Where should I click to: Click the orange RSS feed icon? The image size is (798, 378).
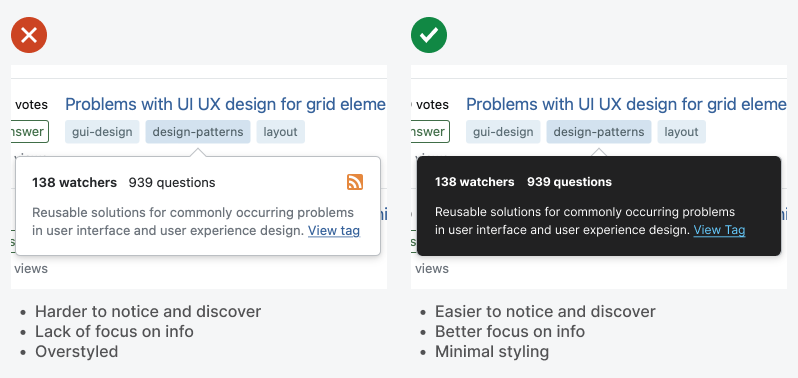pos(355,182)
